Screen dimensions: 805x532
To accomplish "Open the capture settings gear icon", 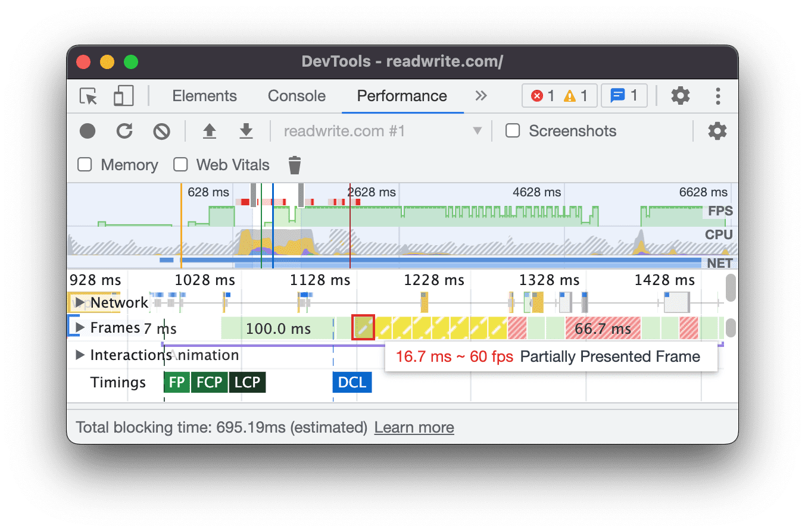I will pos(717,131).
